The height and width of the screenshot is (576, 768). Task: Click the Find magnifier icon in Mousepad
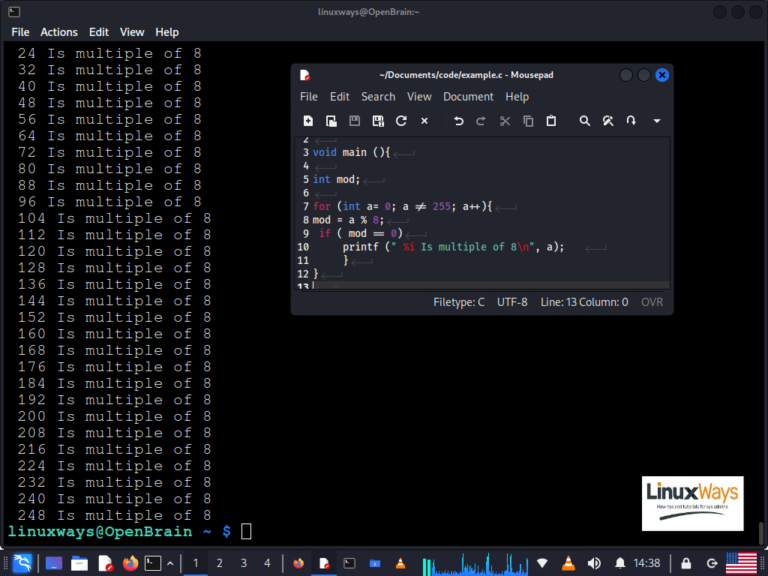584,121
